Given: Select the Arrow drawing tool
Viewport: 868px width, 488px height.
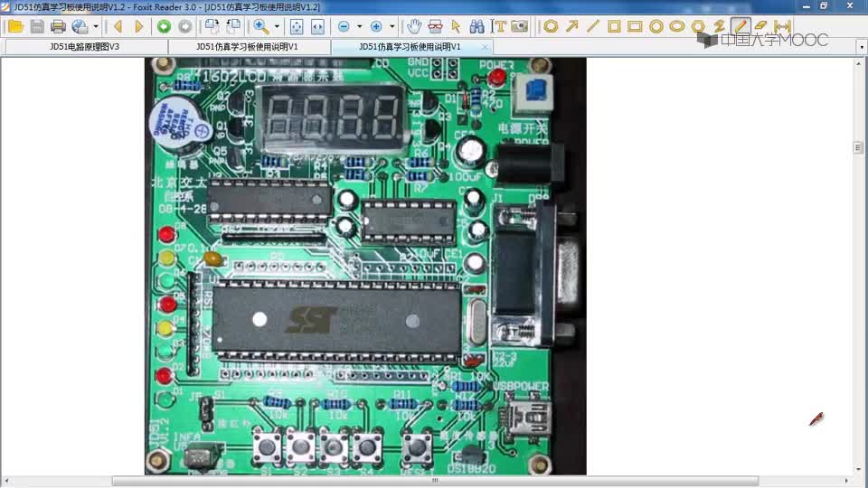Looking at the screenshot, I should (x=571, y=26).
